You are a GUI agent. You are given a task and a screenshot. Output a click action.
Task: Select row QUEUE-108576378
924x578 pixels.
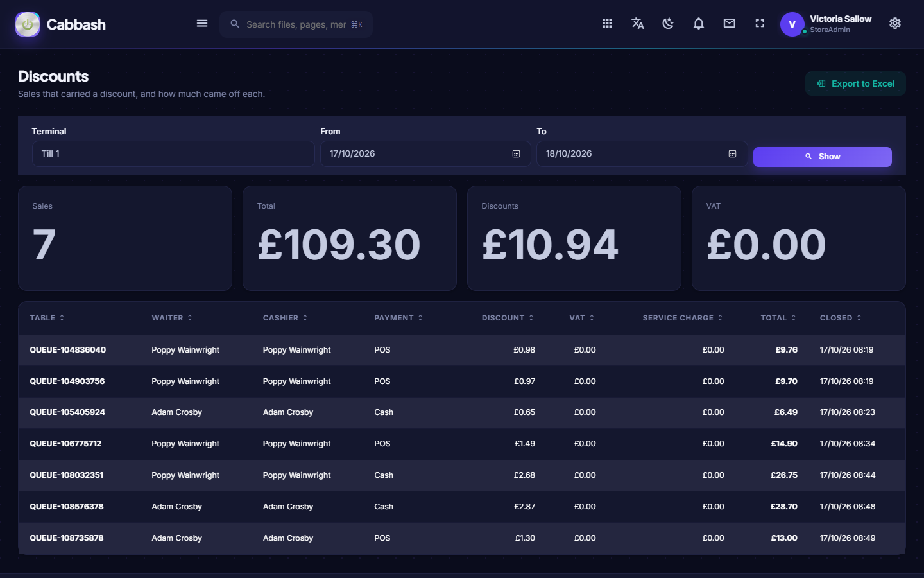click(x=462, y=507)
